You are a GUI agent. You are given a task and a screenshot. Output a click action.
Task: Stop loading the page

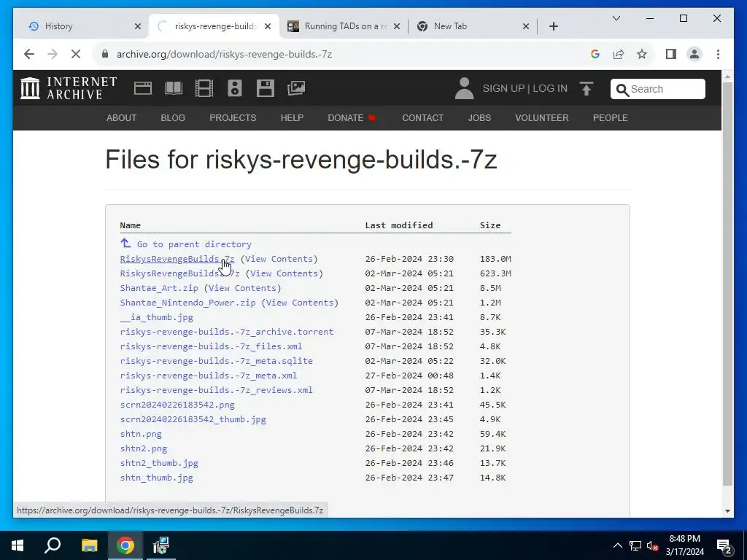point(76,54)
